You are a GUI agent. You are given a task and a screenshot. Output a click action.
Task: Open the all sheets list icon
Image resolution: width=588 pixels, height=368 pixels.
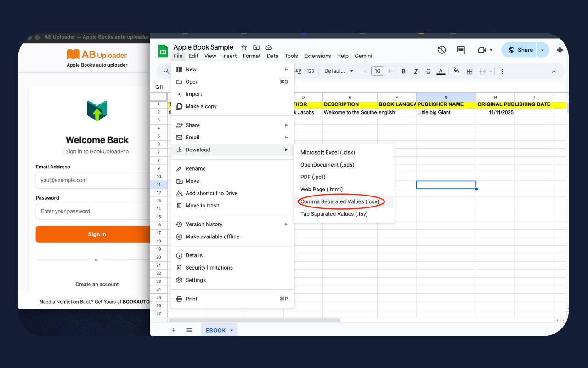point(189,330)
